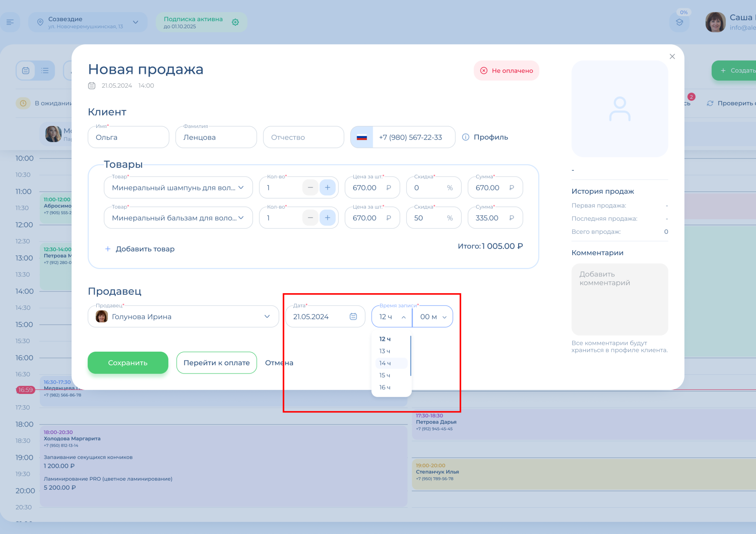Image resolution: width=756 pixels, height=534 pixels.
Task: Open the minutes 00 м dropdown
Action: [x=433, y=317]
